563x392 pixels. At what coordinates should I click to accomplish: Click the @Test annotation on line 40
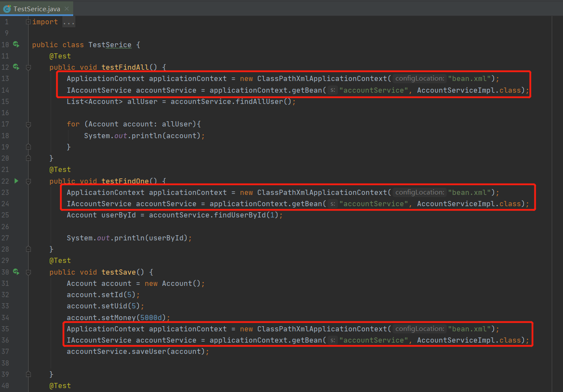(60, 386)
